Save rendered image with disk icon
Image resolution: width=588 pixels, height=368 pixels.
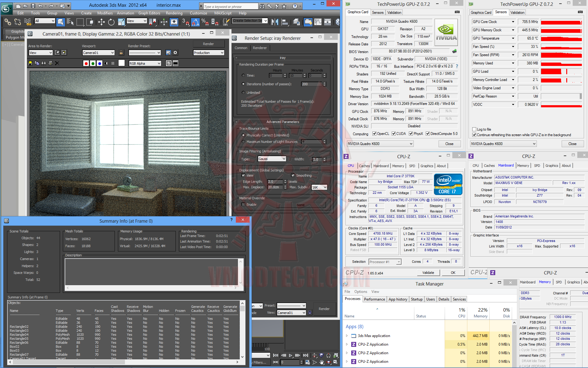30,63
